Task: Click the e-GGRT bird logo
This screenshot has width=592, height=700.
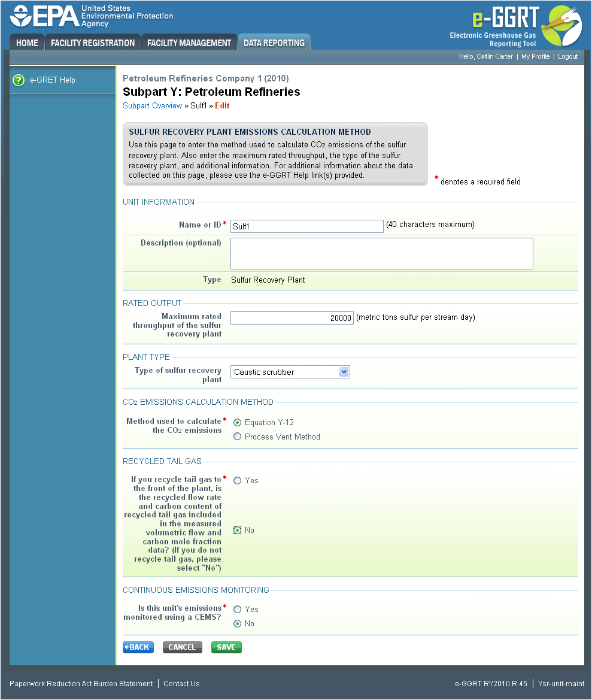Action: (x=561, y=26)
